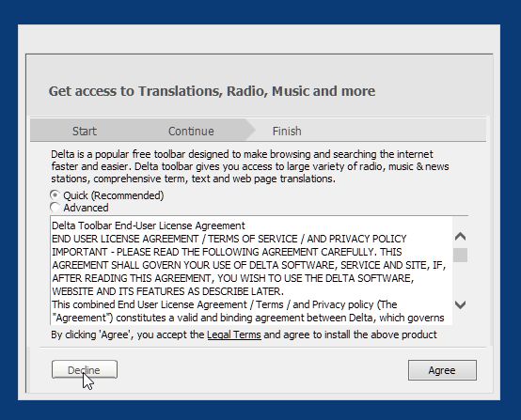This screenshot has width=521, height=420.
Task: Click the 'Delta Toolbar End-User License Agreement' line
Action: [x=149, y=226]
